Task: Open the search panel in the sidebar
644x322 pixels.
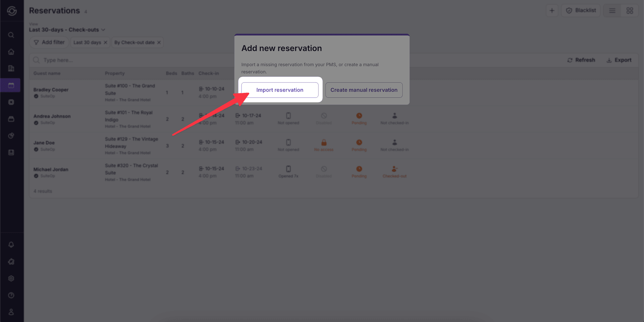Action: click(x=11, y=35)
